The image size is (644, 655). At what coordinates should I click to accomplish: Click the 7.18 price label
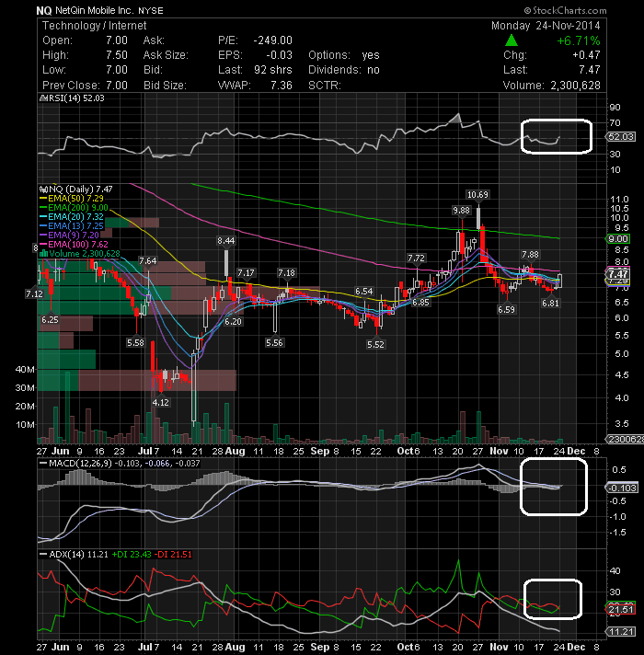(x=286, y=273)
